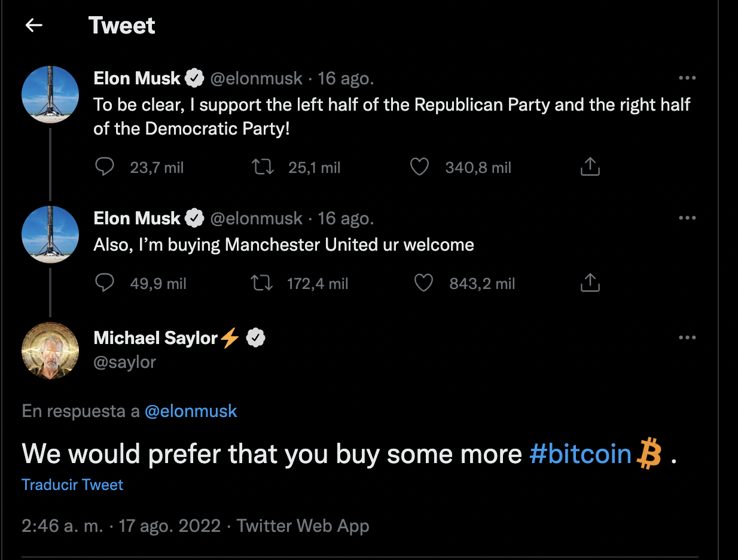Open Michael Saylor's profile picture
Viewport: 738px width, 560px height.
[x=50, y=351]
